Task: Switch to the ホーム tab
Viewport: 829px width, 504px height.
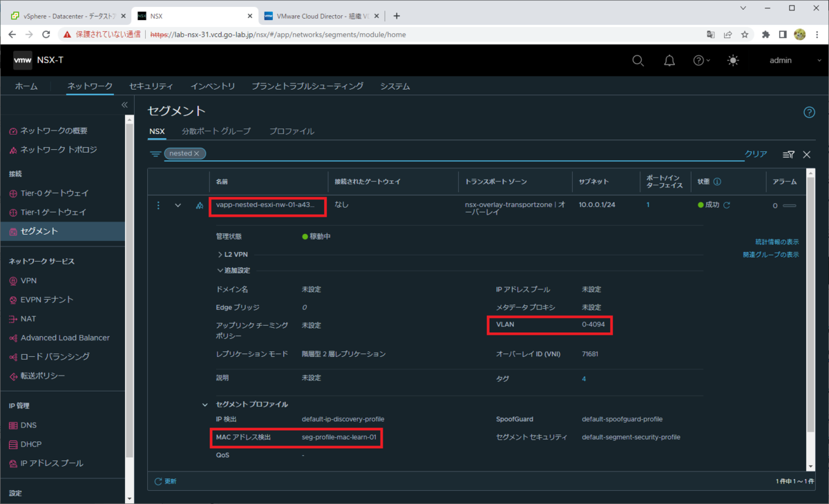Action: (x=26, y=86)
